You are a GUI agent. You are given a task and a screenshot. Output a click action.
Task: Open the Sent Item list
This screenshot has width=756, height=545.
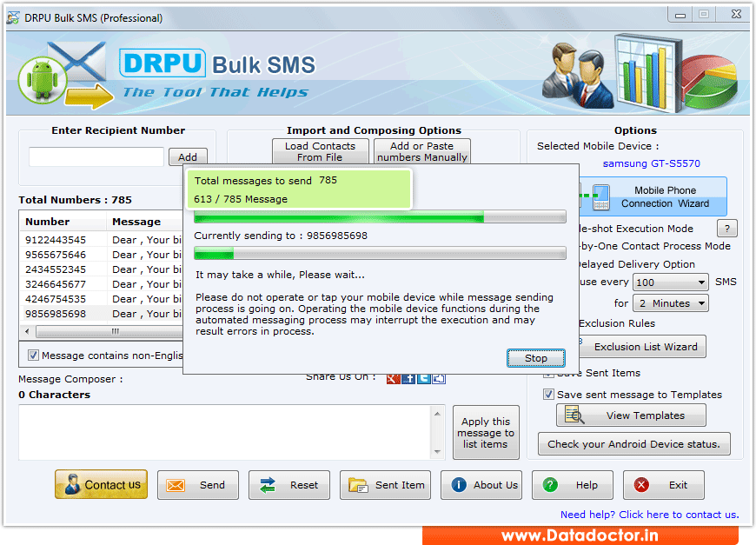click(385, 485)
